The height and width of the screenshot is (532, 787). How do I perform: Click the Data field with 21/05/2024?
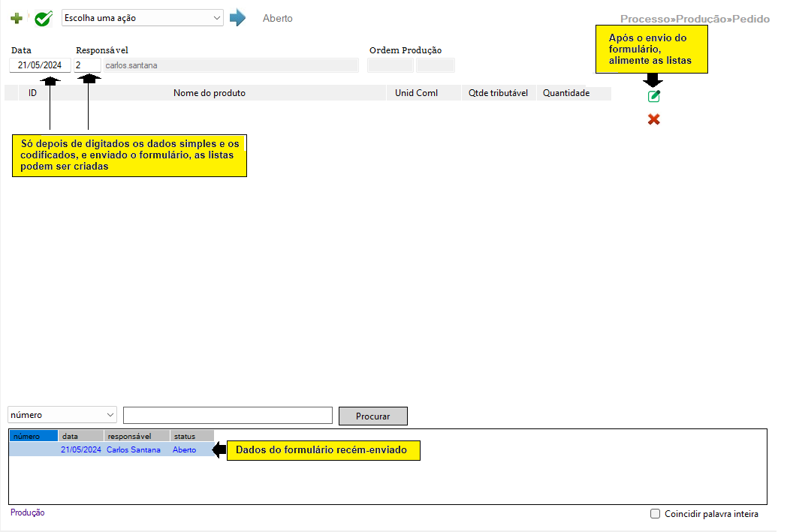41,65
